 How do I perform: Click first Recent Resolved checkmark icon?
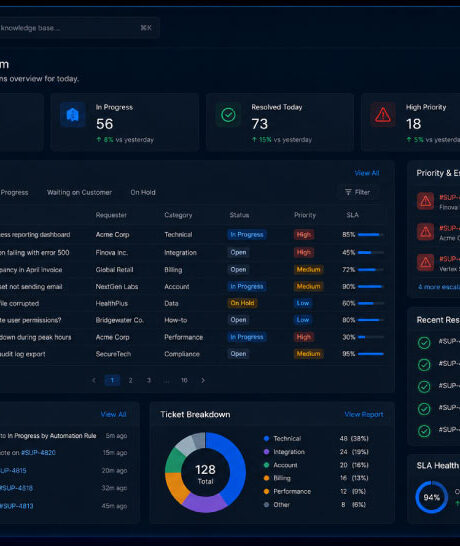(424, 343)
